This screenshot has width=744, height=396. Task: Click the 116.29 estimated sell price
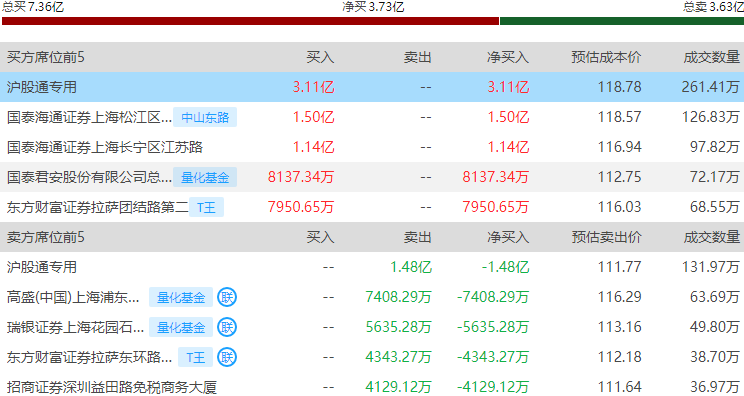pyautogui.click(x=619, y=297)
